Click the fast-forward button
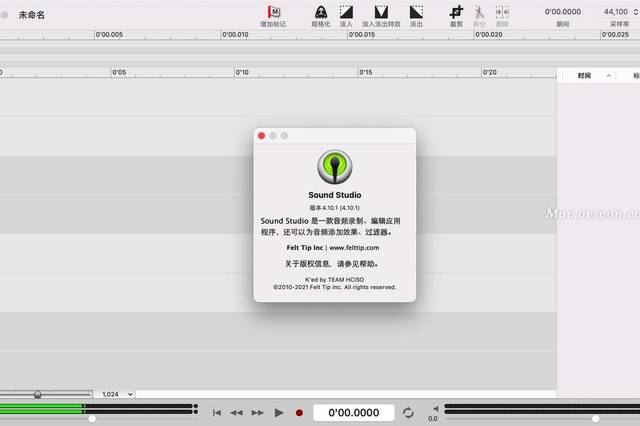 [x=257, y=413]
